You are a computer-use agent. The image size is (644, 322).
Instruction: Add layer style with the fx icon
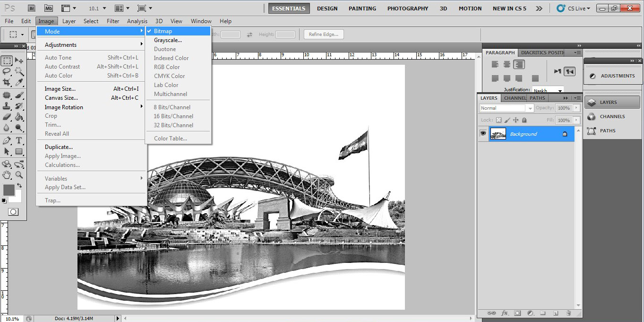pos(504,313)
